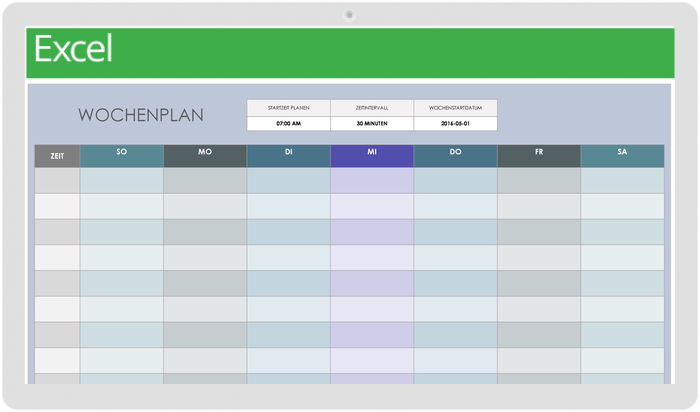Viewport: 700px width, 412px height.
Task: Select the DI day column header
Action: 288,155
